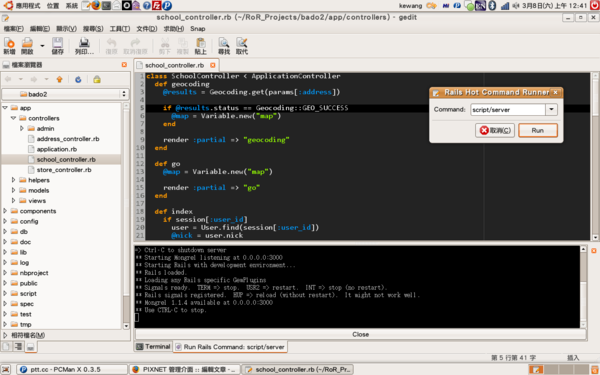Click the volume speaker tray icon
This screenshot has width=600, height=375.
coord(515,5)
